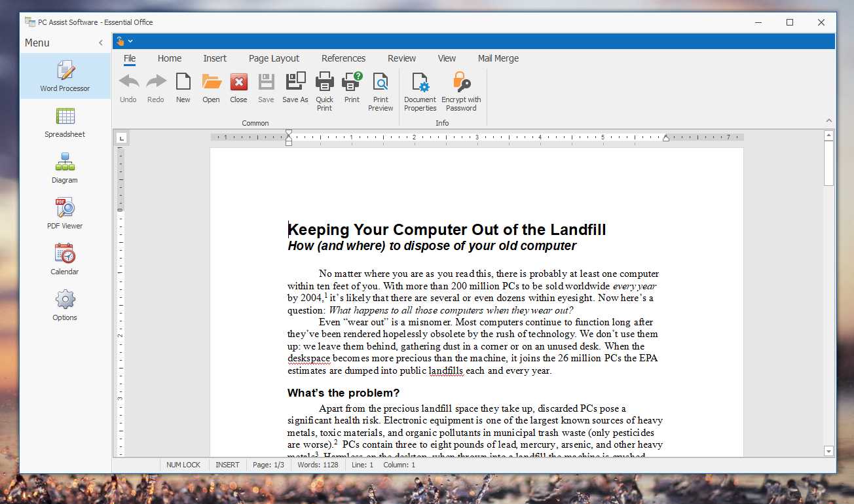Viewport: 854px width, 504px height.
Task: Toggle INSERT mode in the status bar
Action: pyautogui.click(x=227, y=465)
